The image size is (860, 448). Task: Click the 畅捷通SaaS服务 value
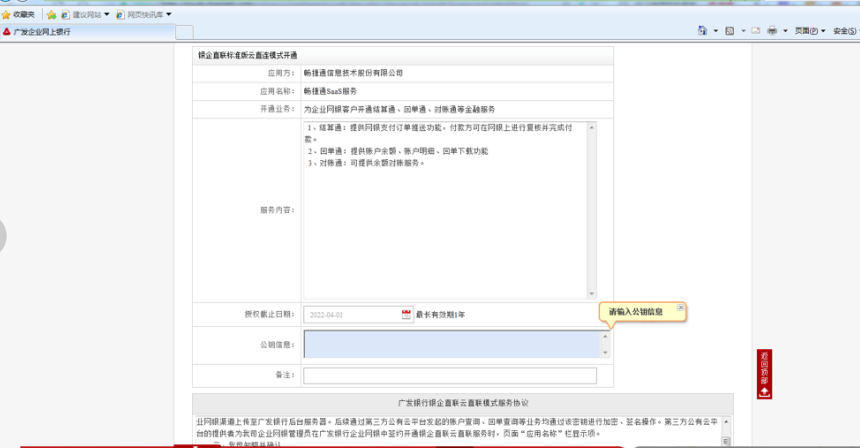[x=330, y=91]
